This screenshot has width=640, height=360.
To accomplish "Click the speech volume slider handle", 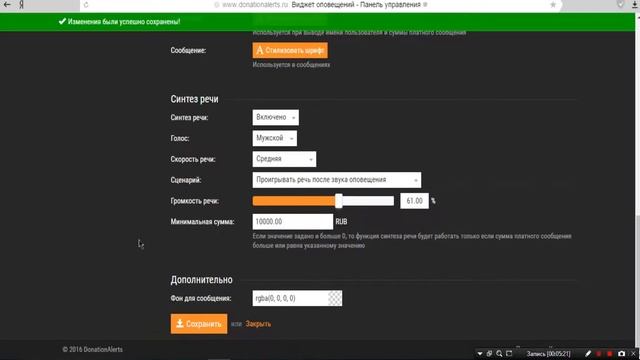I will 338,200.
